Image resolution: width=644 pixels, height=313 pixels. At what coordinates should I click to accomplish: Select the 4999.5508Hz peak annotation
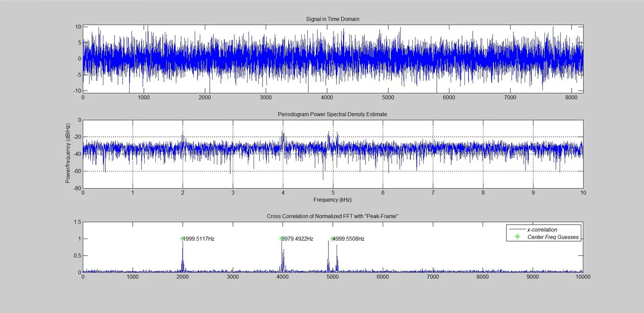349,239
